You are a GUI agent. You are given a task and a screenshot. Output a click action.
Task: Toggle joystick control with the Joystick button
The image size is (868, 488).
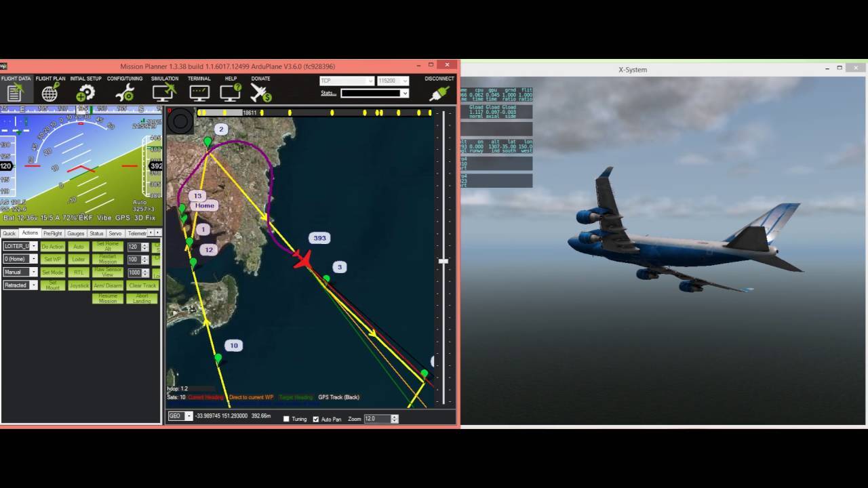pos(78,285)
